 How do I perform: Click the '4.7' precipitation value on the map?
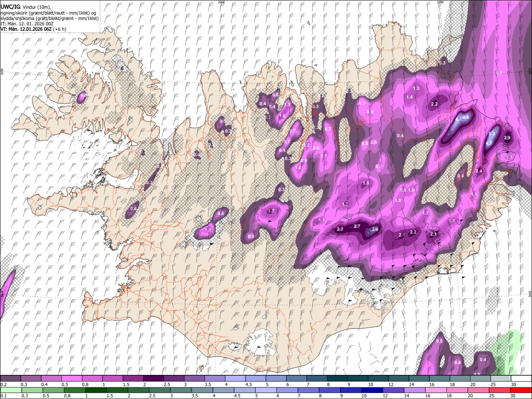pyautogui.click(x=489, y=143)
